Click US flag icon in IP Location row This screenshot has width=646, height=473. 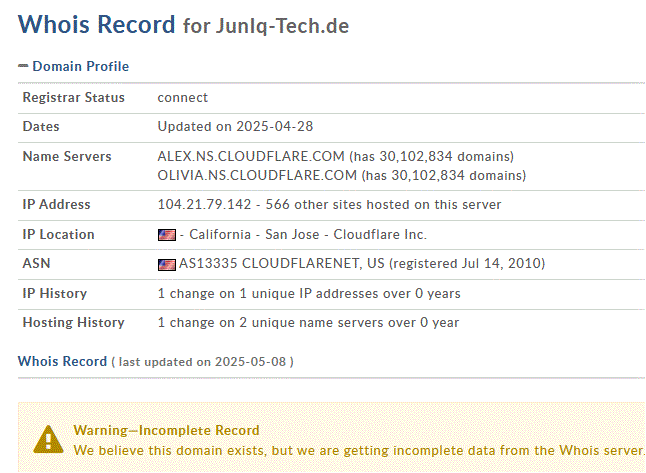pos(167,235)
